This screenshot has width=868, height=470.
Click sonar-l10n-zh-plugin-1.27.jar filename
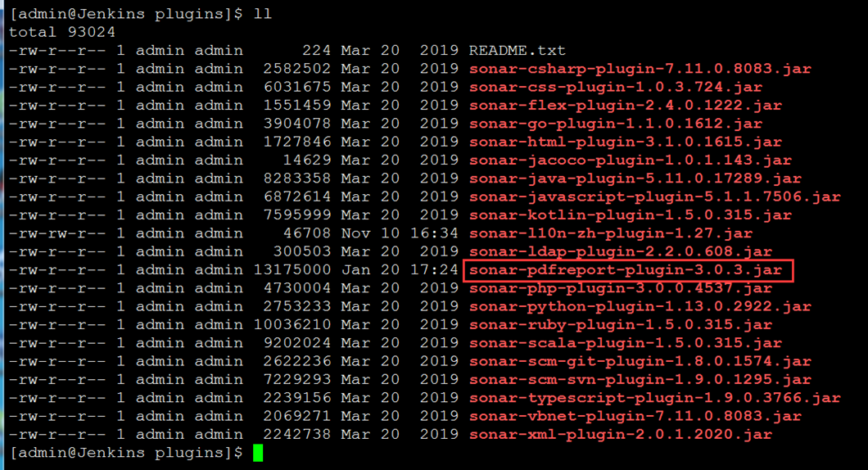click(x=611, y=233)
